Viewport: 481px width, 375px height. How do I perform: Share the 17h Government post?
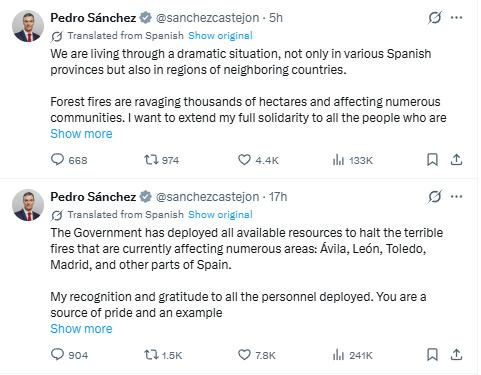456,354
